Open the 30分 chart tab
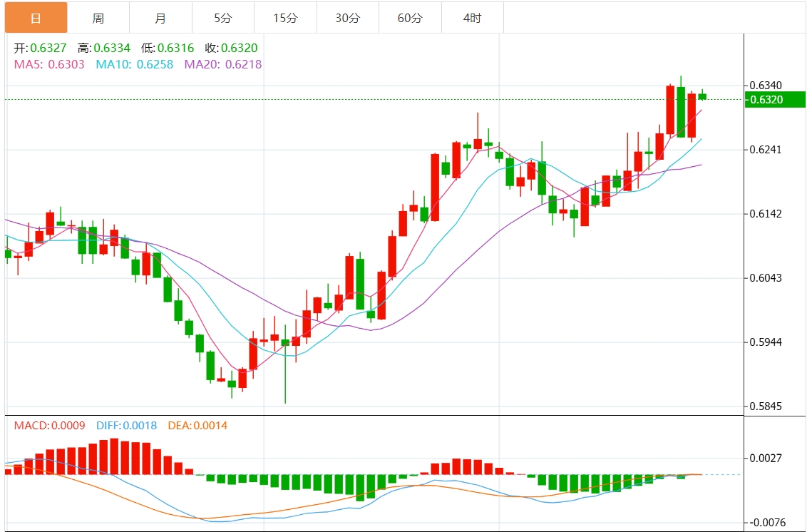Viewport: 812px width, 532px height. tap(347, 18)
